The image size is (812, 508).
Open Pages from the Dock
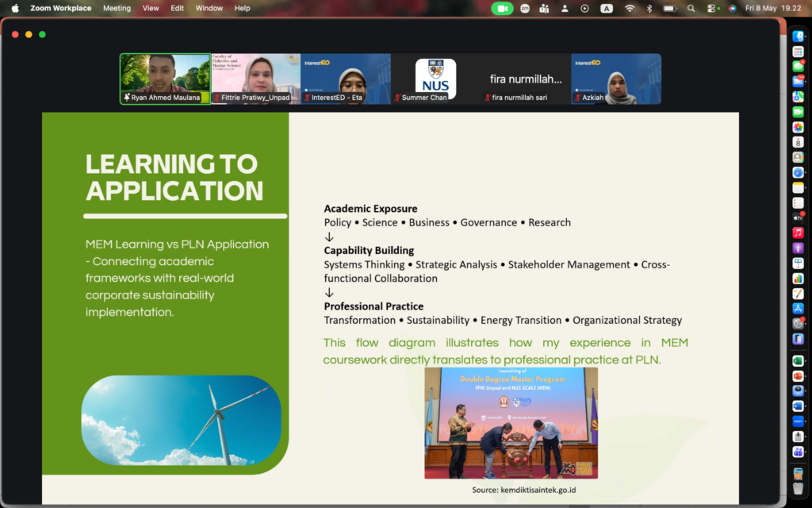[798, 294]
